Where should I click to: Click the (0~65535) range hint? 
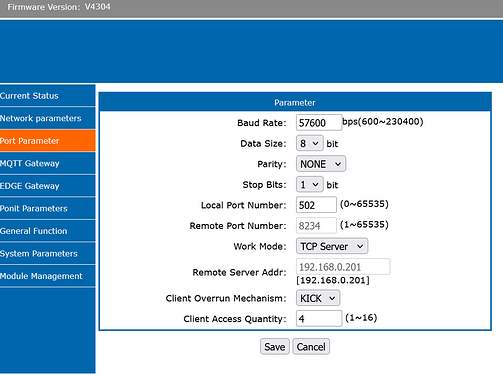pos(364,204)
